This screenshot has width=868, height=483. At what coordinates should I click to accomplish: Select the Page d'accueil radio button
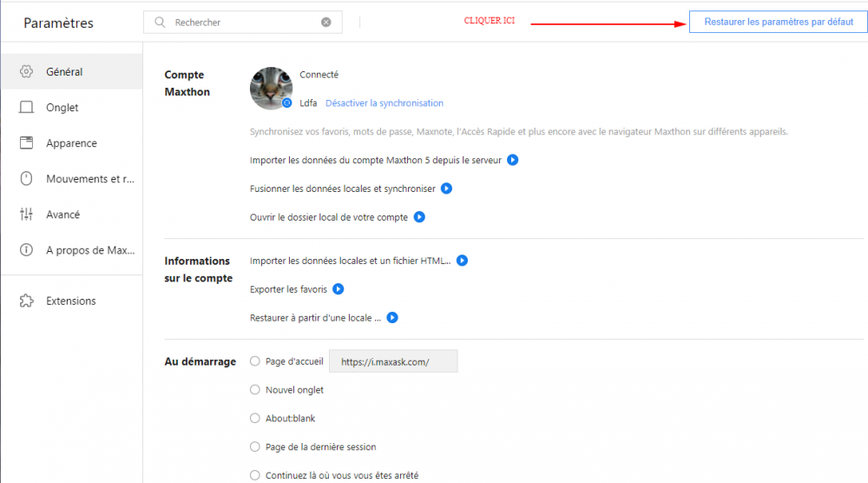tap(255, 361)
